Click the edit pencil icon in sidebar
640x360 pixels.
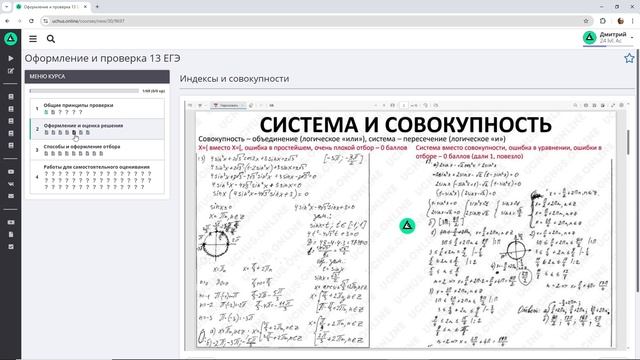(x=11, y=71)
